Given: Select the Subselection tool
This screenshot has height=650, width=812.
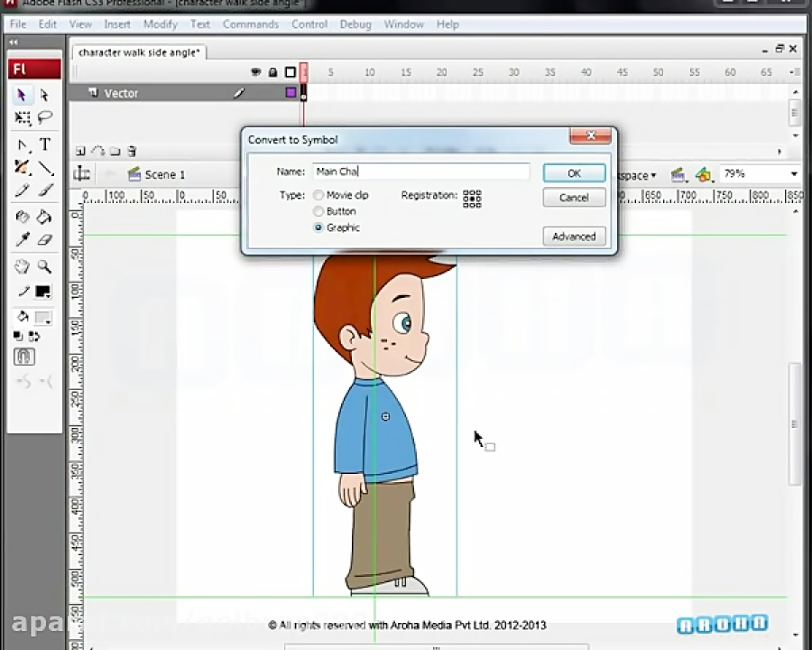Looking at the screenshot, I should click(x=42, y=94).
